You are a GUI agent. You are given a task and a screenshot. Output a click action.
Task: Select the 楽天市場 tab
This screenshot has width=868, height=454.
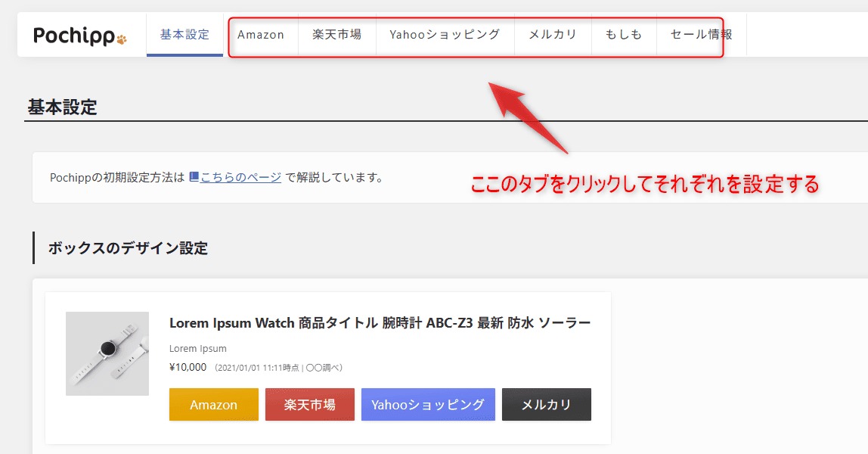point(336,34)
